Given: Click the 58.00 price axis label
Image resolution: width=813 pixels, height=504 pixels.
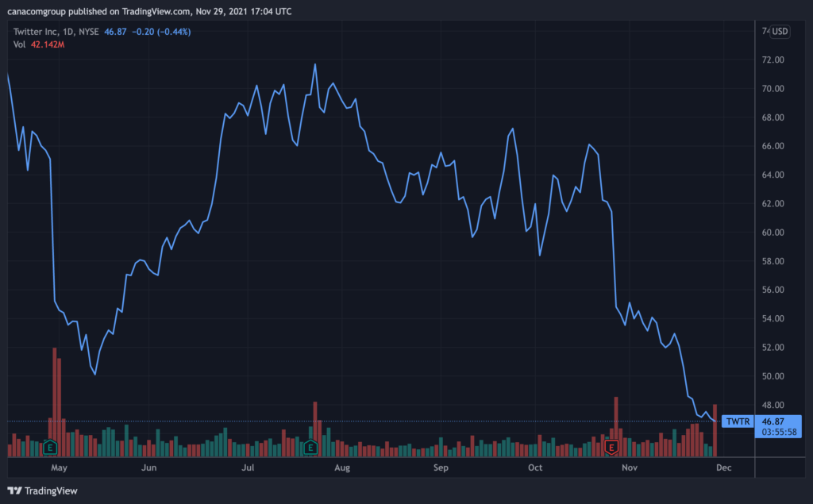Looking at the screenshot, I should pos(773,261).
